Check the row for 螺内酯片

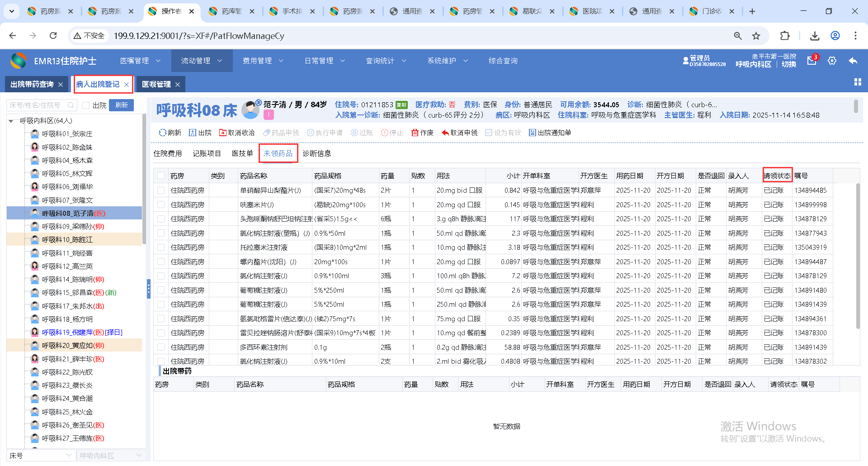click(x=161, y=262)
